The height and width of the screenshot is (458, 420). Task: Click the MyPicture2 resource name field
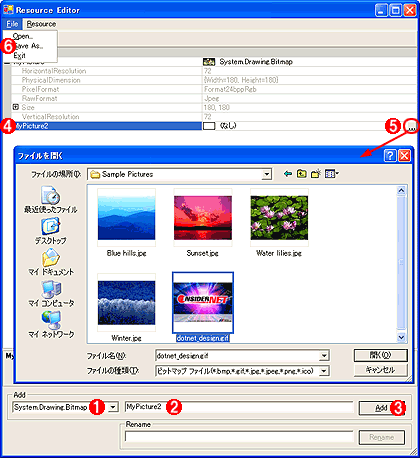239,407
